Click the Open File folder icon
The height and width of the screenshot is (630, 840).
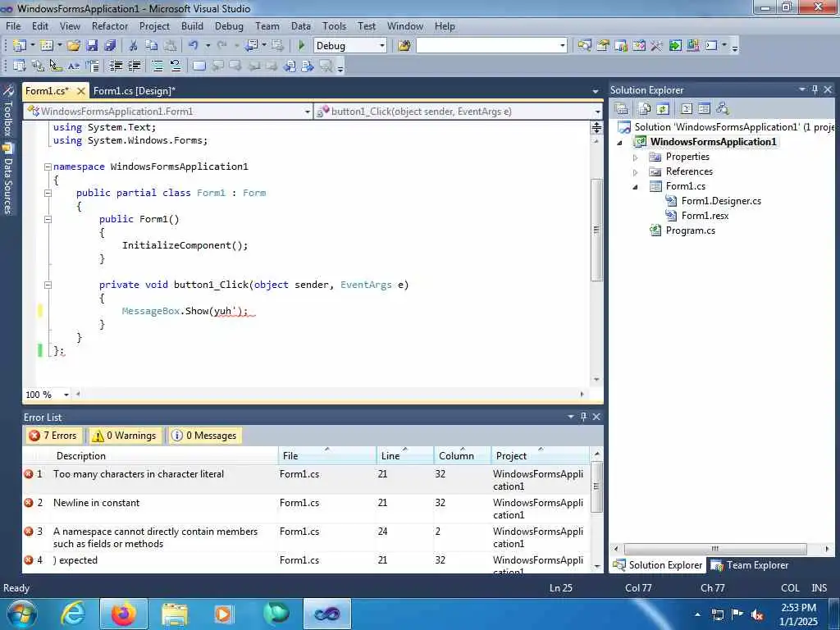pyautogui.click(x=73, y=46)
